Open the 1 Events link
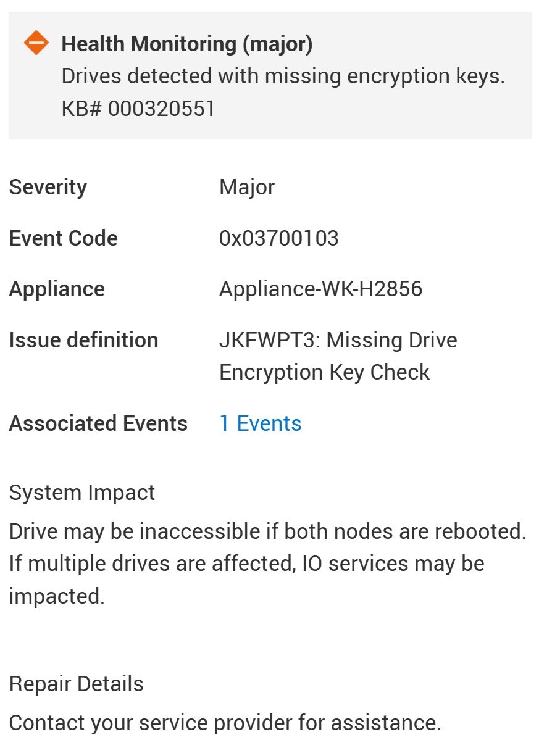560x753 pixels. pyautogui.click(x=260, y=423)
